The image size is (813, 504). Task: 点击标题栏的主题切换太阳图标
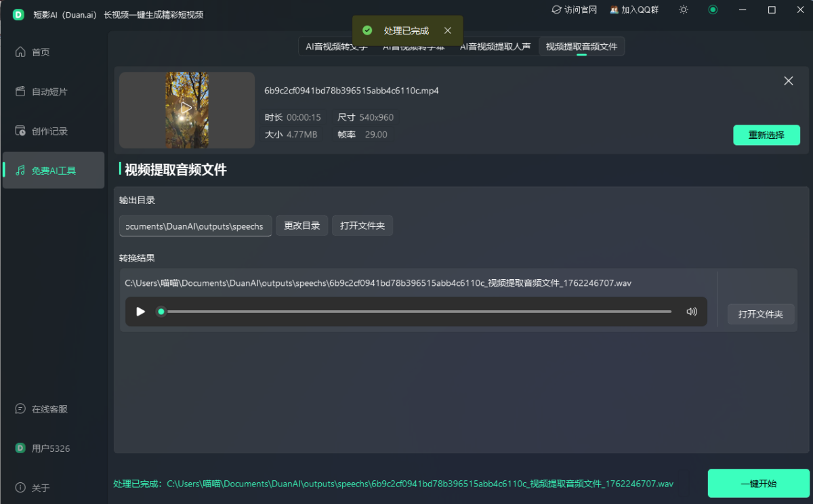tap(683, 9)
